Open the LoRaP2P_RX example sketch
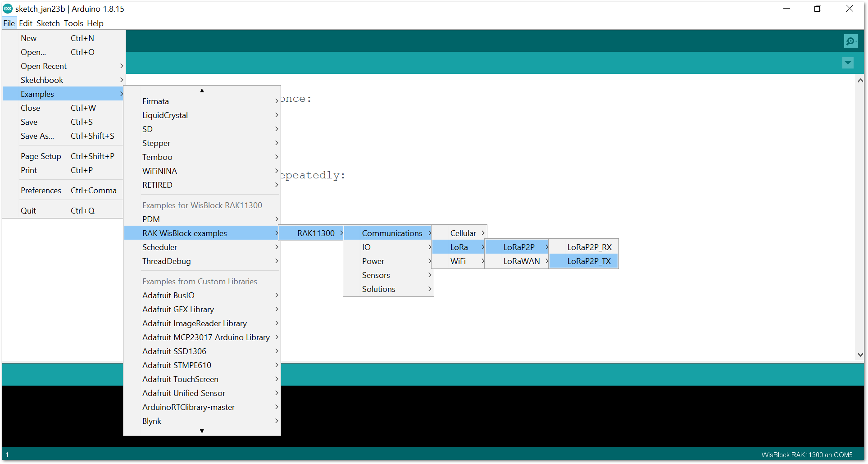The height and width of the screenshot is (464, 868). coord(589,247)
